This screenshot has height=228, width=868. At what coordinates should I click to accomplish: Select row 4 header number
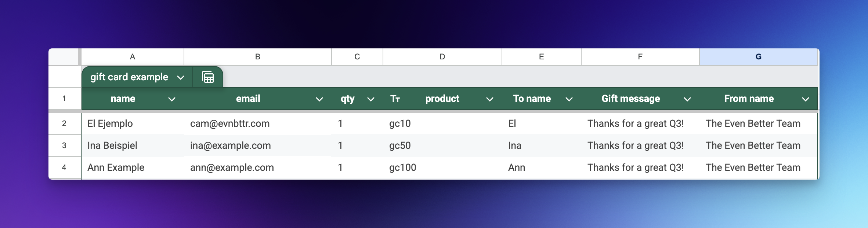pyautogui.click(x=64, y=168)
